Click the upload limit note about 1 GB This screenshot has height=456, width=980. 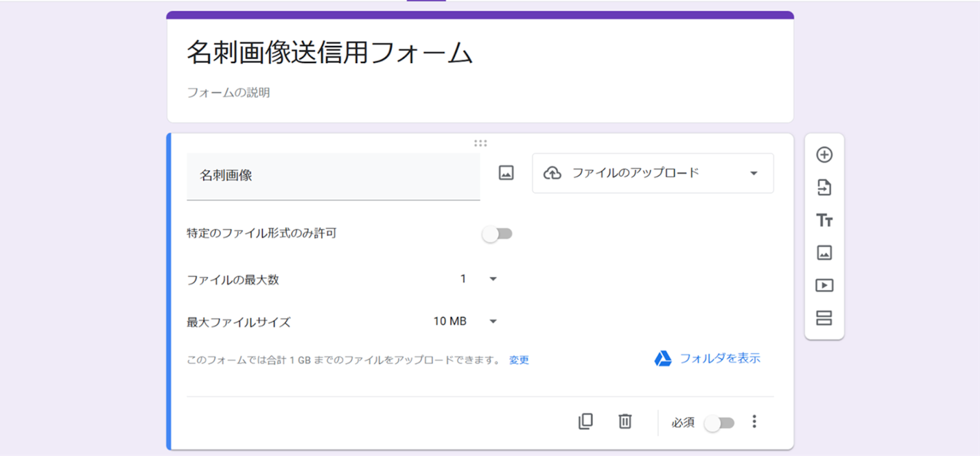click(x=344, y=360)
